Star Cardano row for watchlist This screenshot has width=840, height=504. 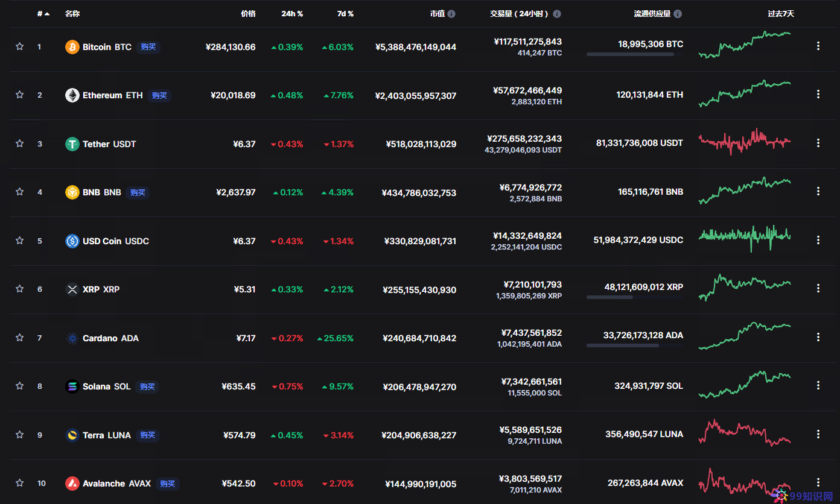point(19,338)
